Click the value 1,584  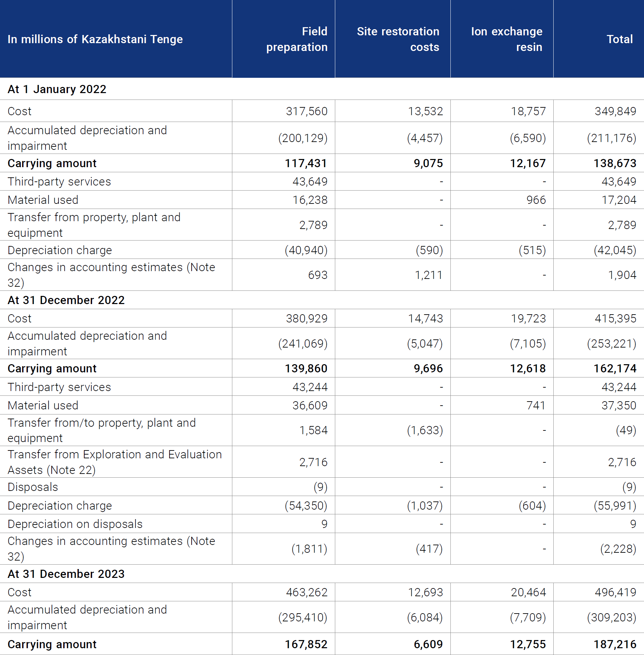314,430
